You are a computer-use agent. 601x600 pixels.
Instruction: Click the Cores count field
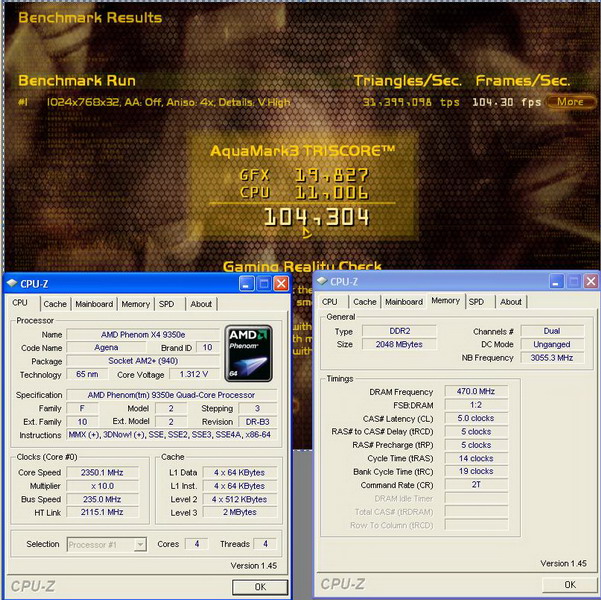(197, 544)
